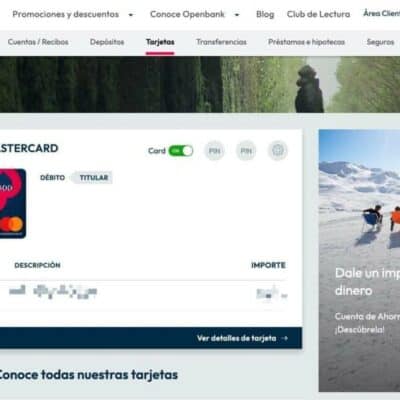Viewport: 400px width, 400px height.
Task: Open the Club de Lectura link
Action: [x=318, y=14]
